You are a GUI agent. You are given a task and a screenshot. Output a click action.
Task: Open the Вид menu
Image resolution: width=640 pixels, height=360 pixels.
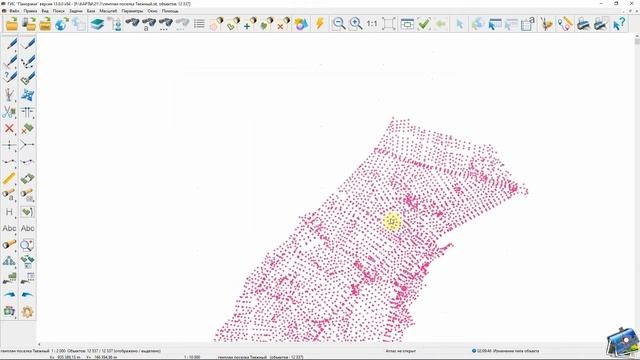click(x=45, y=11)
